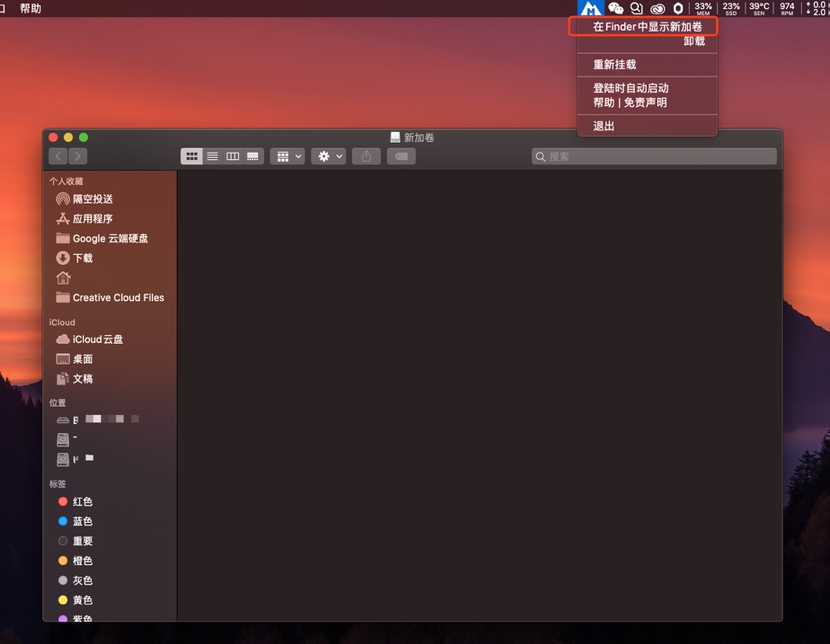Open the action gear dropdown
Viewport: 830px width, 644px height.
(x=328, y=155)
